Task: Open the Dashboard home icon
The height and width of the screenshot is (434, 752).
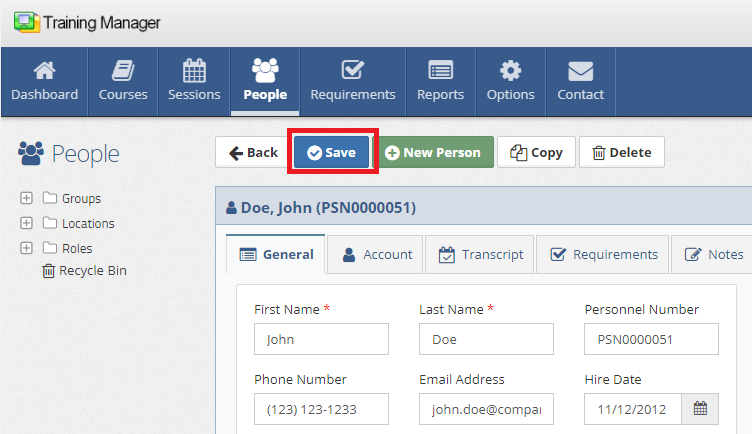Action: 44,71
